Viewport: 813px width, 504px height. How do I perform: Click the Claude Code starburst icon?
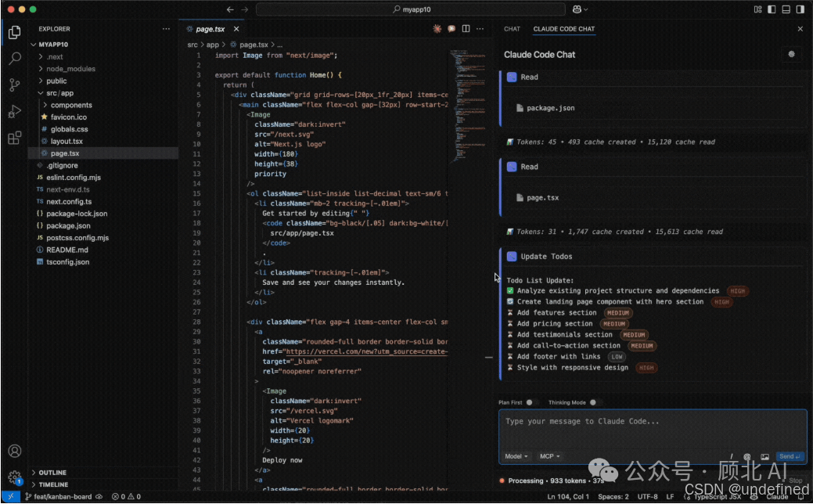[x=437, y=29]
